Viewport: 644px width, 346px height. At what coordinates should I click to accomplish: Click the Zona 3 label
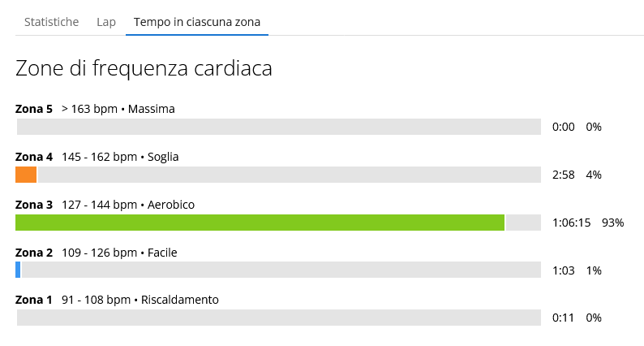[x=34, y=205]
